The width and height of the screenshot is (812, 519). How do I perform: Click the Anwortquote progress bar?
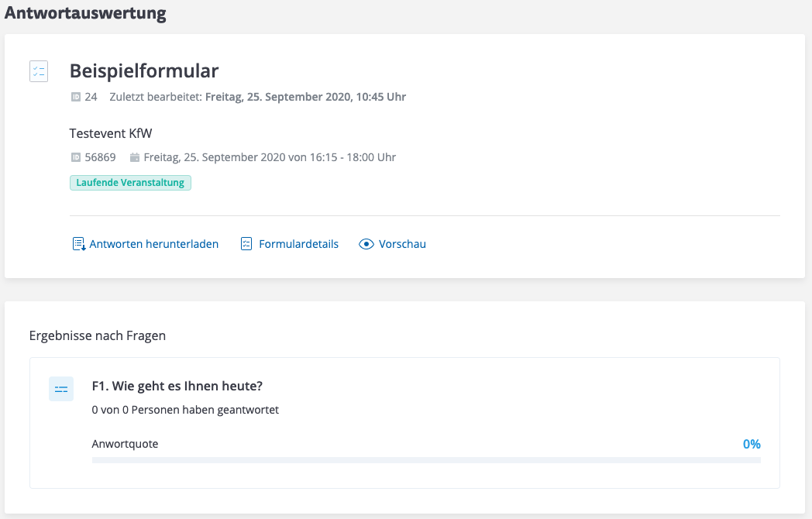426,460
